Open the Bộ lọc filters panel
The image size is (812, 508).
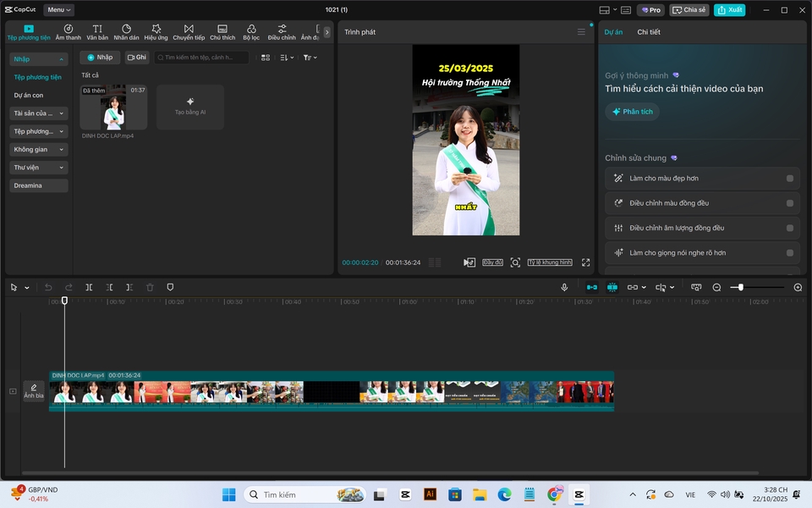tap(251, 32)
